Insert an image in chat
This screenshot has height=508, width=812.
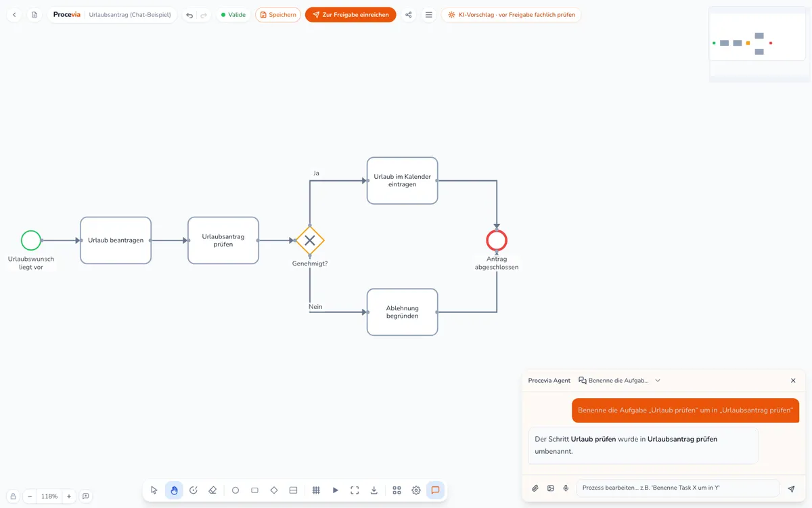click(551, 488)
